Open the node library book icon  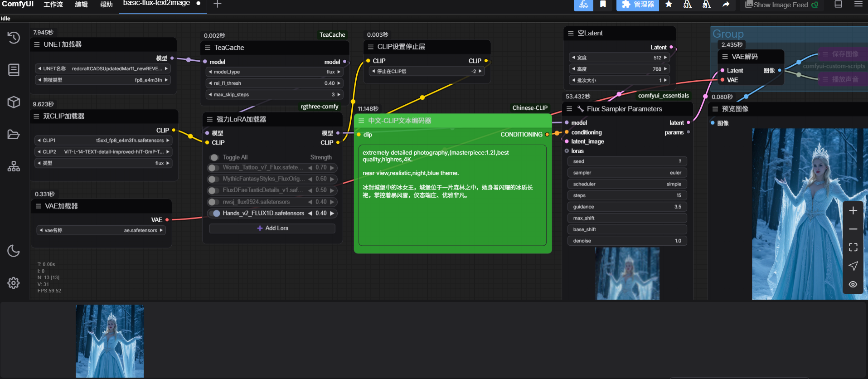click(14, 70)
